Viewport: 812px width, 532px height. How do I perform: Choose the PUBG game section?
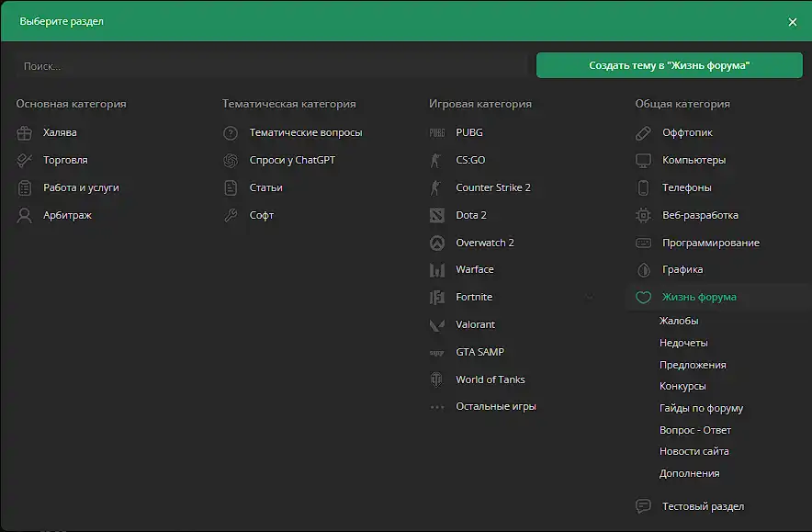click(469, 132)
